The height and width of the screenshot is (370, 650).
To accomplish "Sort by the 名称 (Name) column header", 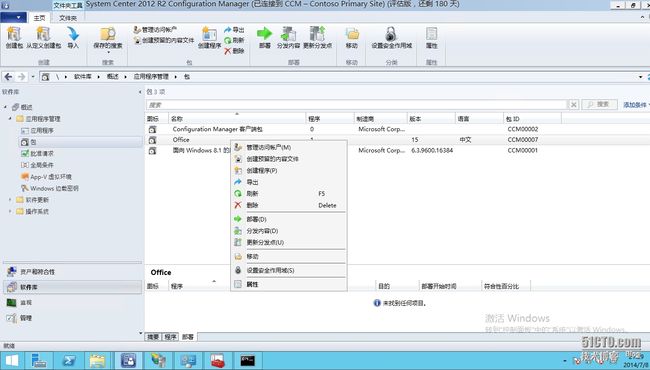I will point(237,118).
